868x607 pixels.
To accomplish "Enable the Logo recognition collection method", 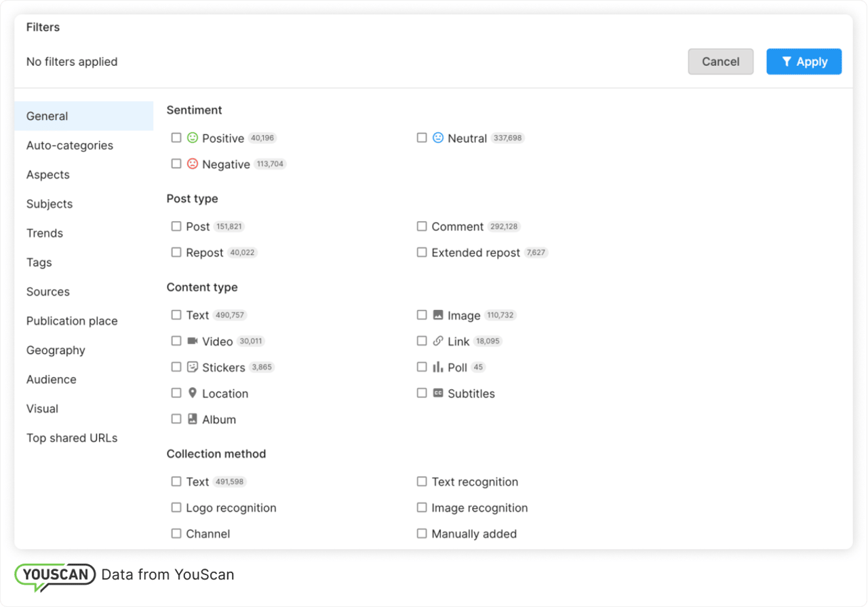I will [176, 507].
